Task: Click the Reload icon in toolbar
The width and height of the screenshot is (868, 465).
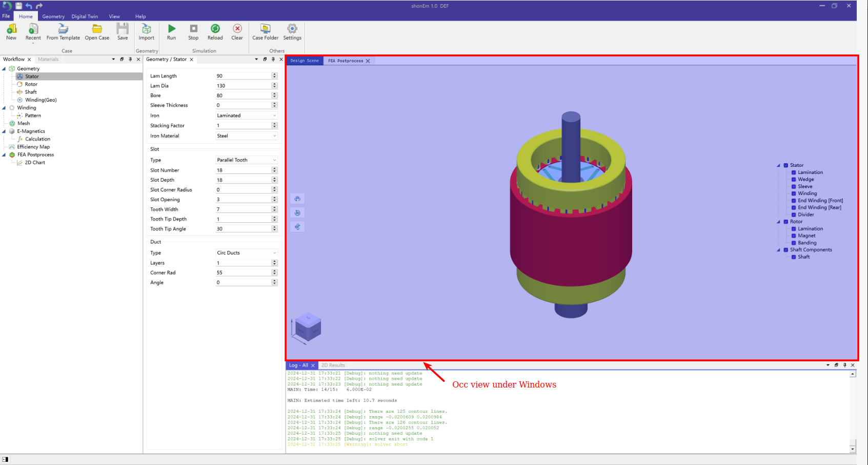Action: (215, 29)
